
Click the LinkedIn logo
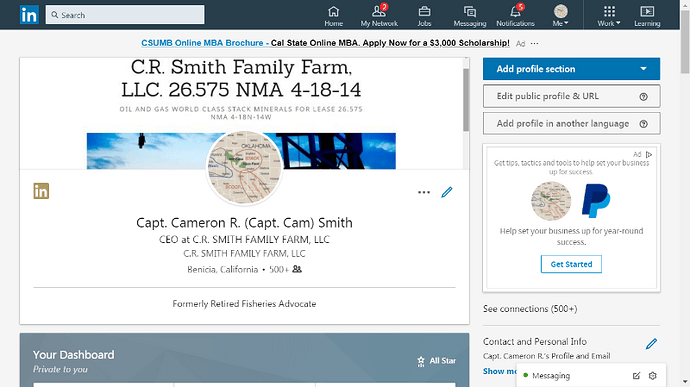click(x=29, y=15)
